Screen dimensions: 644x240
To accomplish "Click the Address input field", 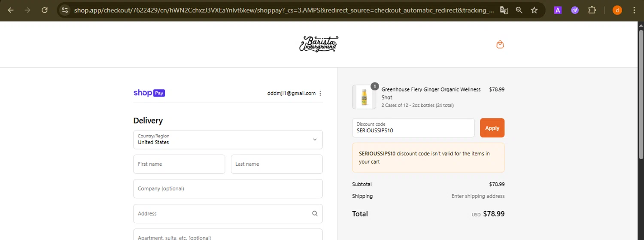I will coord(228,213).
